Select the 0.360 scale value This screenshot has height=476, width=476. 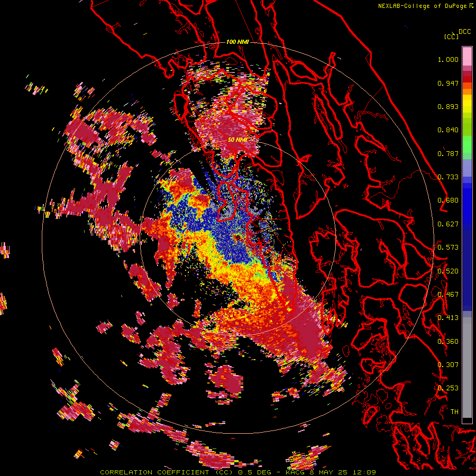point(448,342)
